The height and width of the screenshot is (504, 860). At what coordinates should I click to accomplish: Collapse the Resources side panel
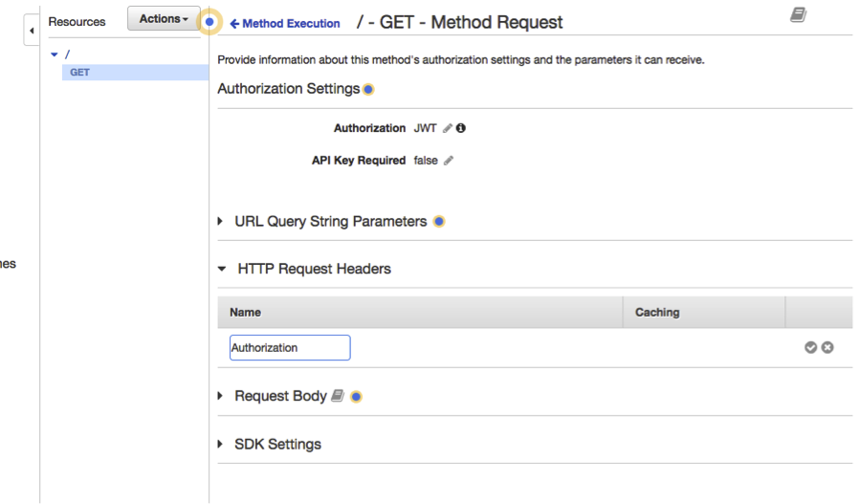32,31
